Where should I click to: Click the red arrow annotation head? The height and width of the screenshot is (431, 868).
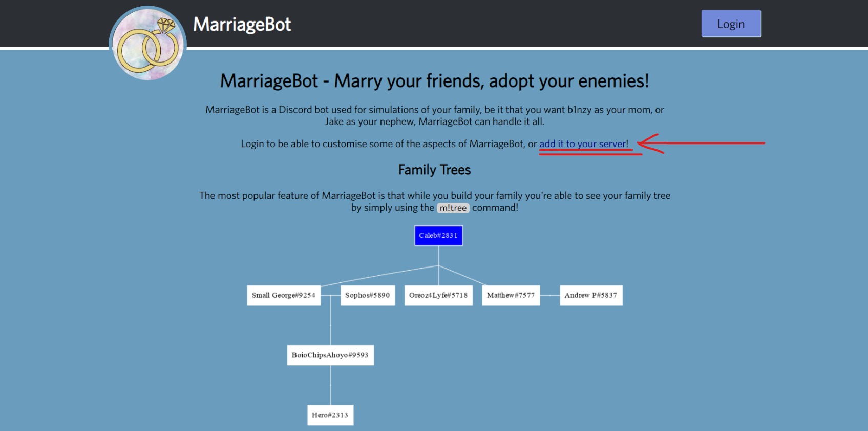point(649,143)
